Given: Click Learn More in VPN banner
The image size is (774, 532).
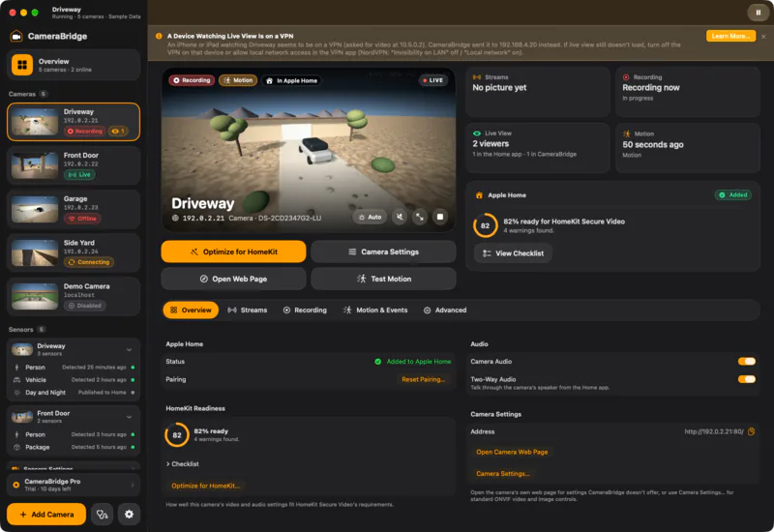Looking at the screenshot, I should 730,36.
